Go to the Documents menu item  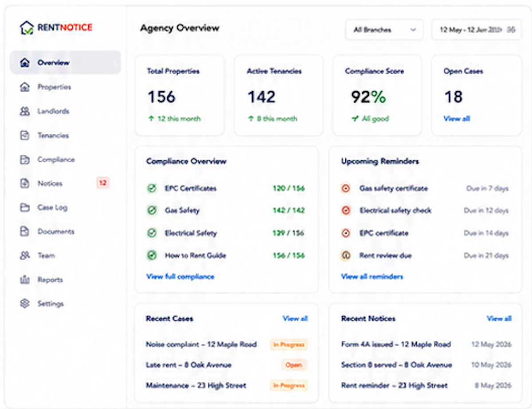point(66,231)
